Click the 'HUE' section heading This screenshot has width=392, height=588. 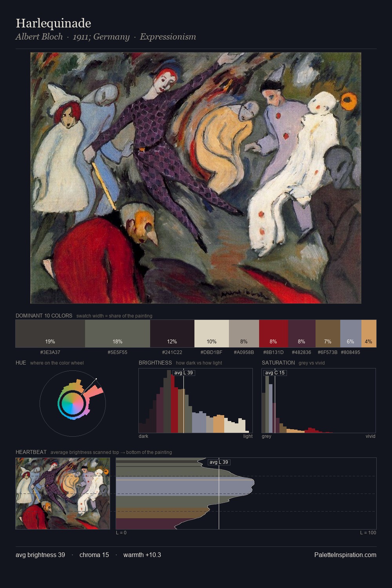click(21, 363)
